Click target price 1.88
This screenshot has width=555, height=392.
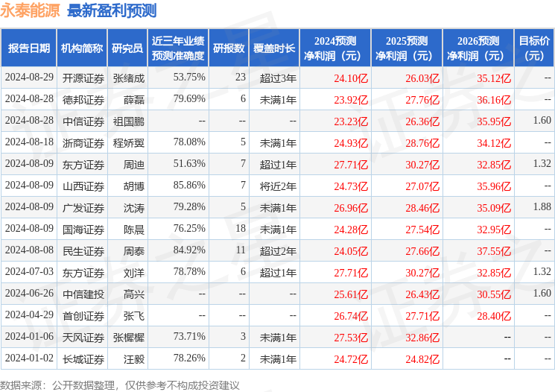tap(542, 206)
